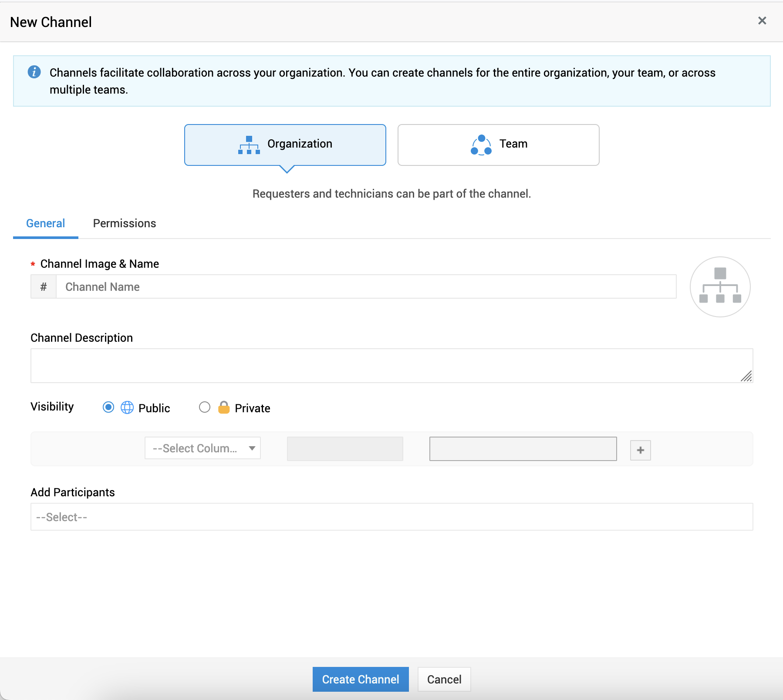Click the padlock icon next to Private

tap(224, 407)
